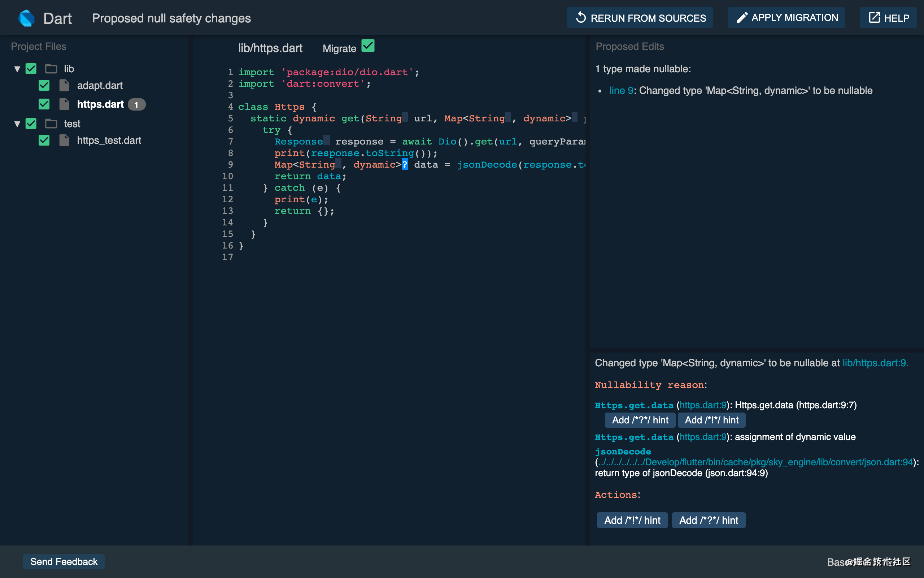Click the 'Project Files' panel heading
The image size is (924, 578).
pyautogui.click(x=39, y=46)
